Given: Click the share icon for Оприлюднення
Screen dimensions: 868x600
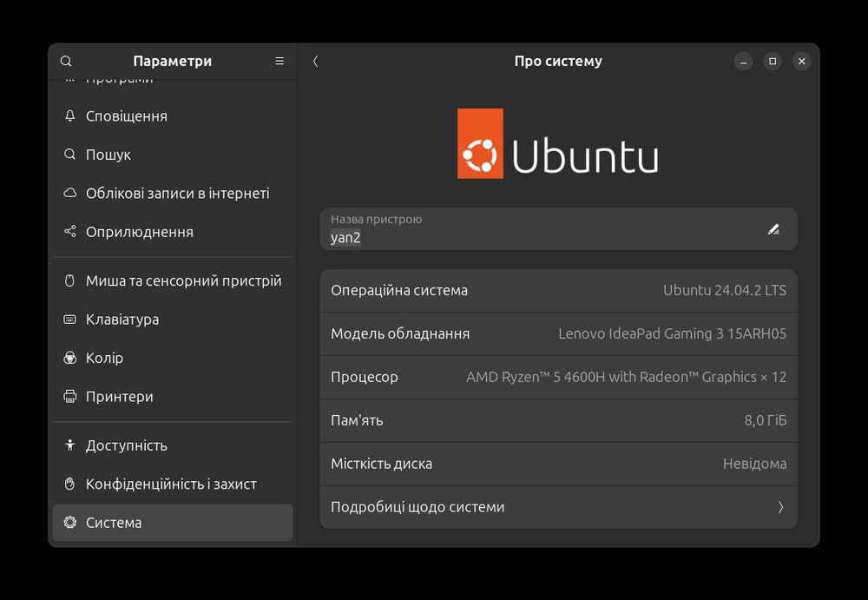Looking at the screenshot, I should [70, 232].
